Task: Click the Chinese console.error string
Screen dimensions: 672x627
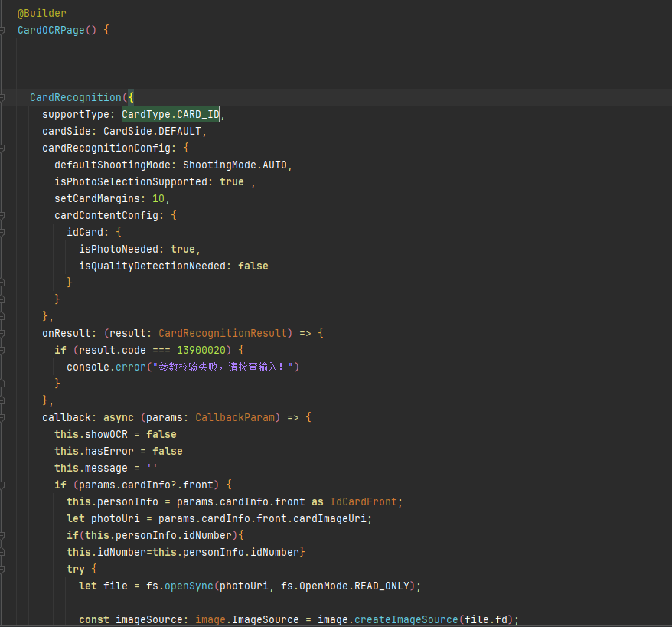Action: (227, 367)
